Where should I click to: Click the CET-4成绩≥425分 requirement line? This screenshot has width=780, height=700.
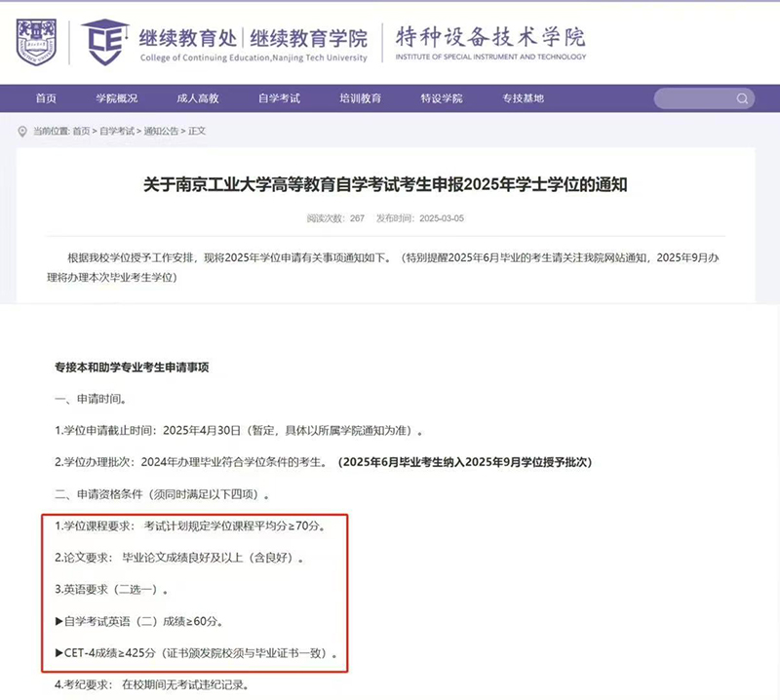pyautogui.click(x=197, y=655)
